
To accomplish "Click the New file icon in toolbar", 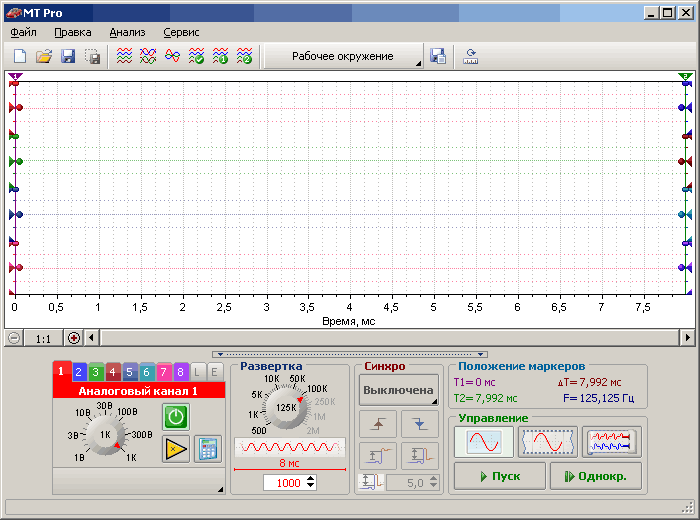I will tap(20, 57).
